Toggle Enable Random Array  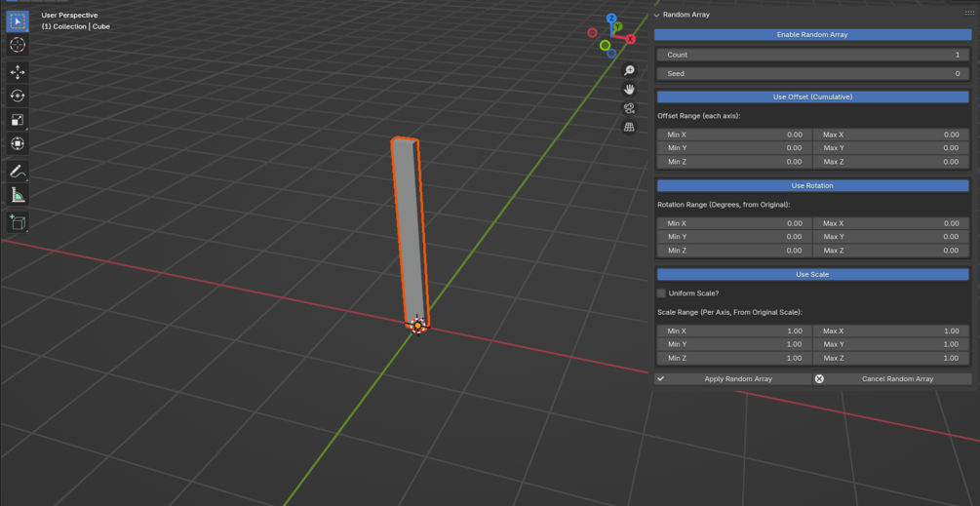812,35
